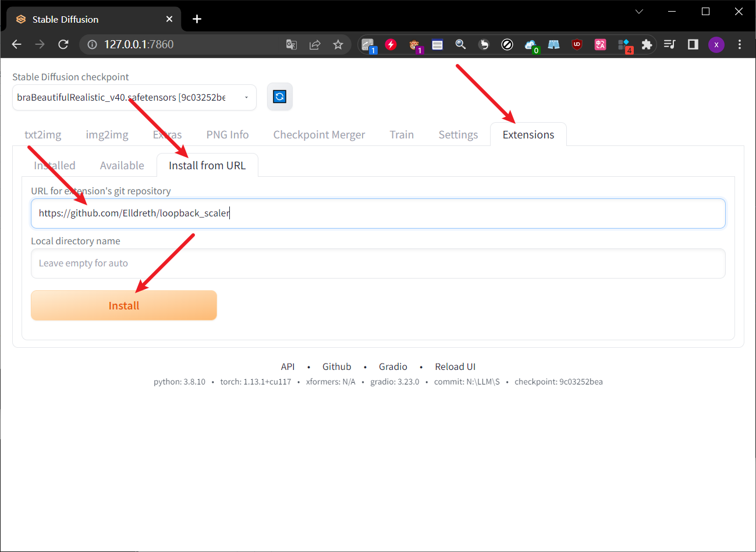The image size is (756, 552).
Task: Open the Stable Diffusion checkpoint dropdown
Action: point(134,97)
